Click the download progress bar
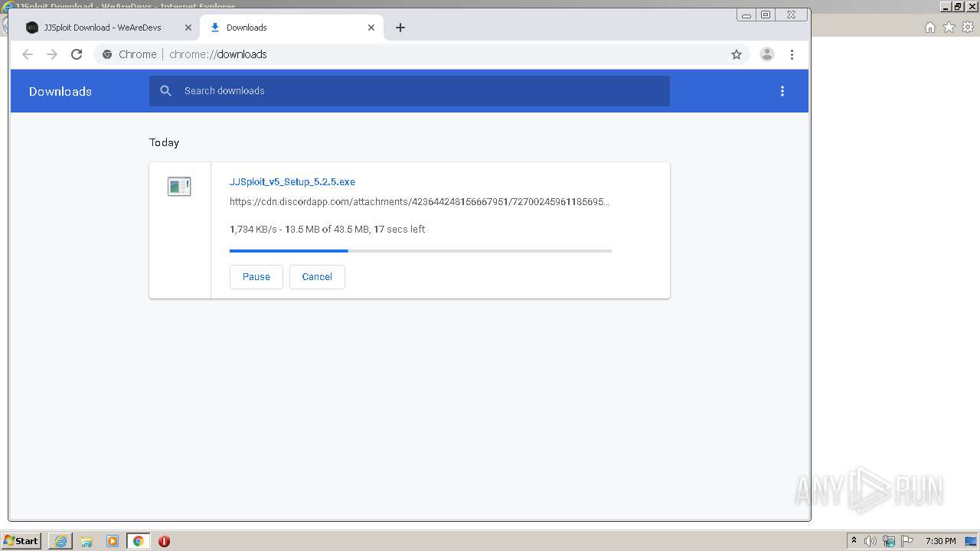Viewport: 980px width, 551px height. click(420, 251)
